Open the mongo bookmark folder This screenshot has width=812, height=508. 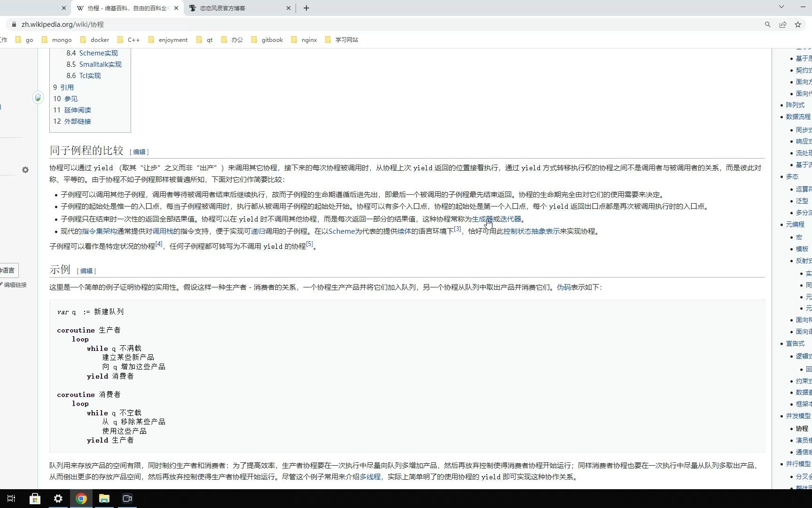[x=57, y=40]
